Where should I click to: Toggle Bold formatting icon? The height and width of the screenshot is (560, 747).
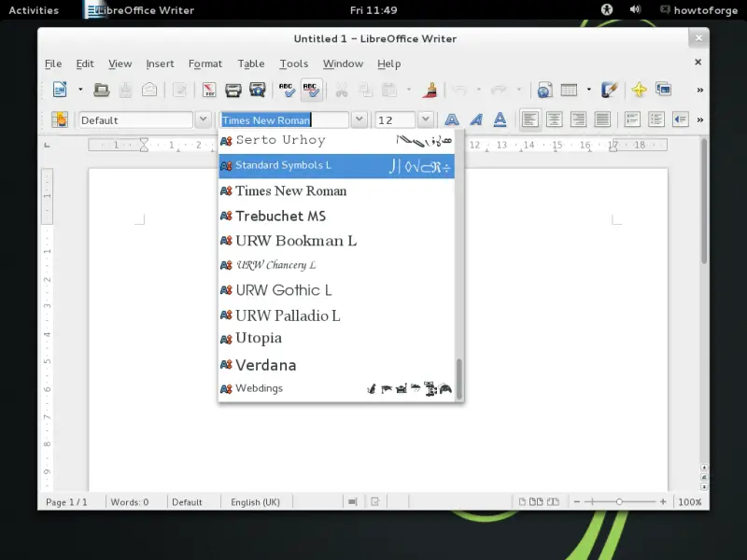[452, 119]
